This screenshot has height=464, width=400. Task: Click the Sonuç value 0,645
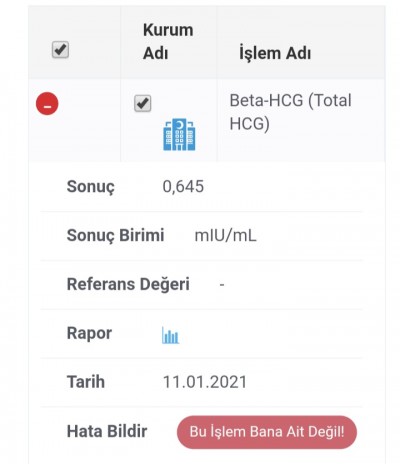[x=183, y=186]
